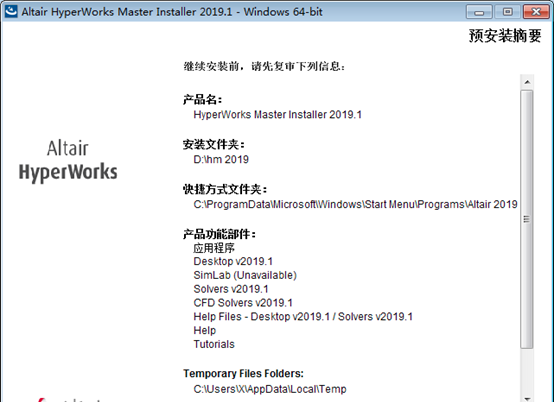
Task: Click the '安装文件夹:' heading
Action: pos(214,144)
